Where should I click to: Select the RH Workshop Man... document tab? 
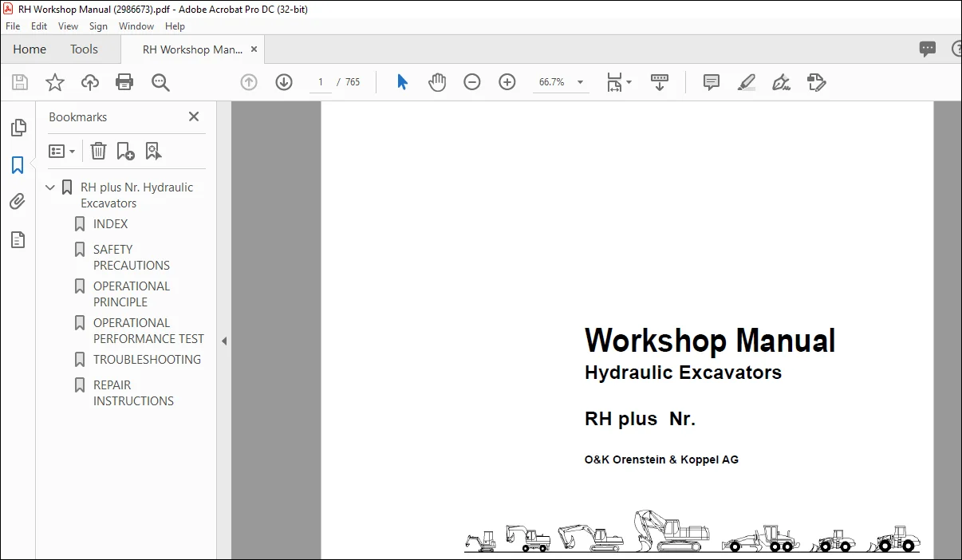click(192, 49)
